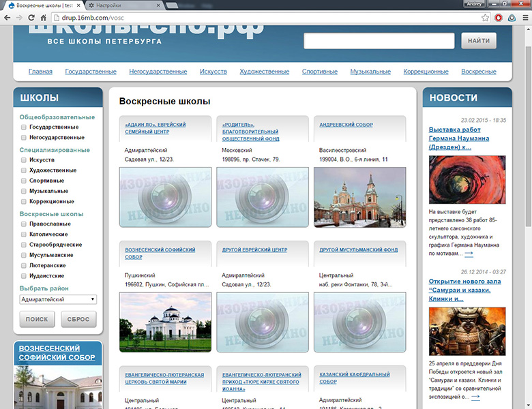This screenshot has height=409, width=532.
Task: Close the Воскресные школы browser tab
Action: 78,5
